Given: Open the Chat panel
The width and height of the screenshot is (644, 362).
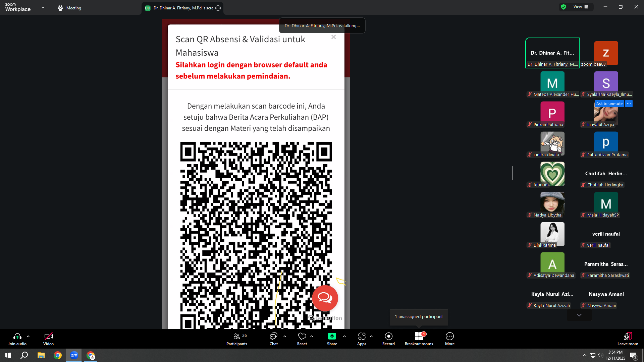Looking at the screenshot, I should coord(274,339).
